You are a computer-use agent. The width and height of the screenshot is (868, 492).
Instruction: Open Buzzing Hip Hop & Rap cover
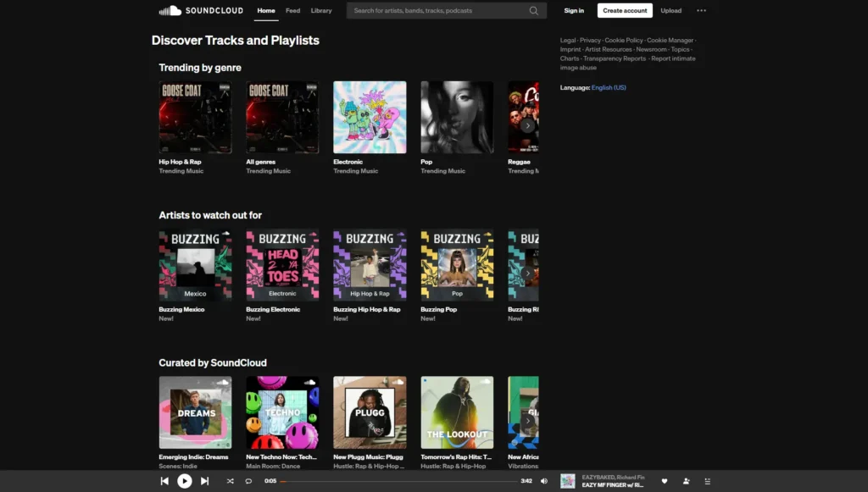coord(370,265)
